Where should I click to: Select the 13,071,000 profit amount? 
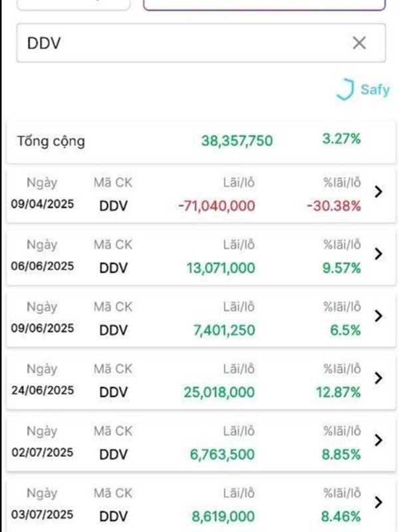[x=221, y=268]
